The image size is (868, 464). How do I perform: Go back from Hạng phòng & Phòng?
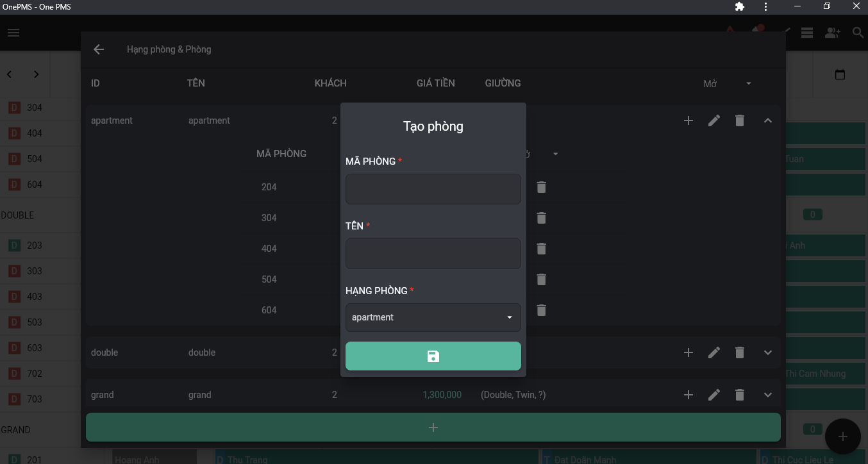coord(99,49)
